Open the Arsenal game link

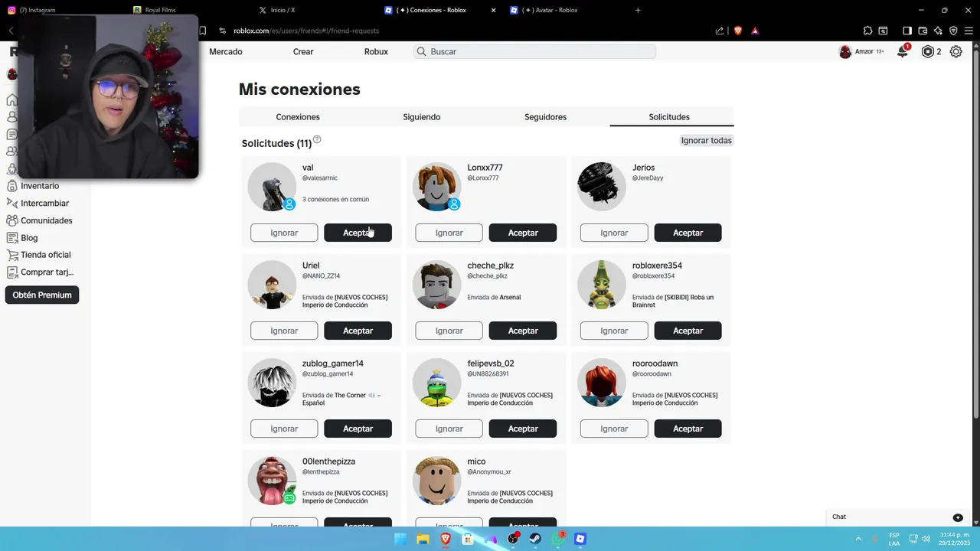click(510, 297)
